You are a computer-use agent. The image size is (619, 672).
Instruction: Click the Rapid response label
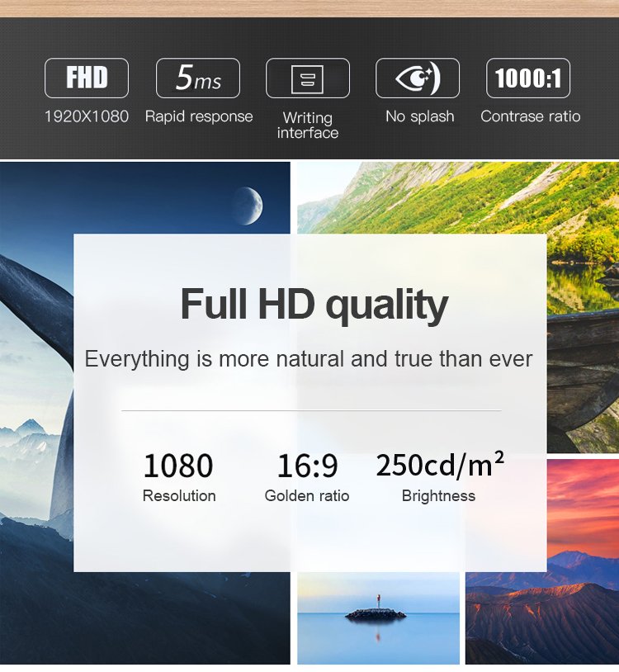click(199, 116)
